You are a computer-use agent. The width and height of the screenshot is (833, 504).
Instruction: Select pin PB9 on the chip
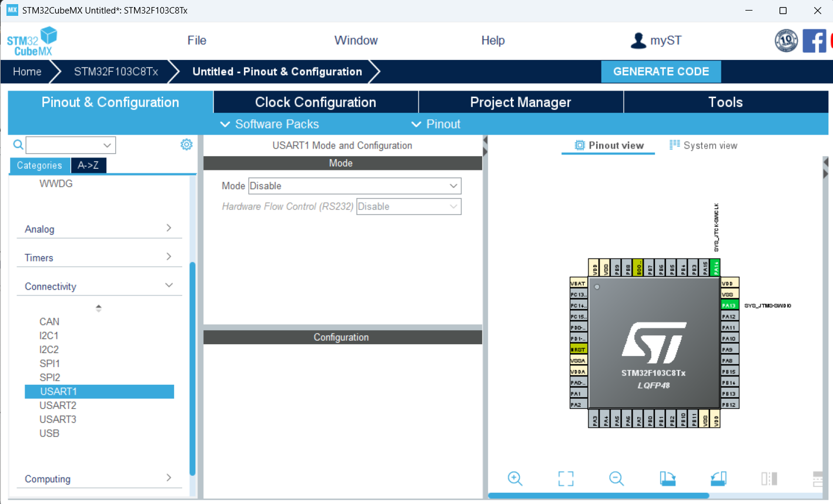tap(617, 268)
